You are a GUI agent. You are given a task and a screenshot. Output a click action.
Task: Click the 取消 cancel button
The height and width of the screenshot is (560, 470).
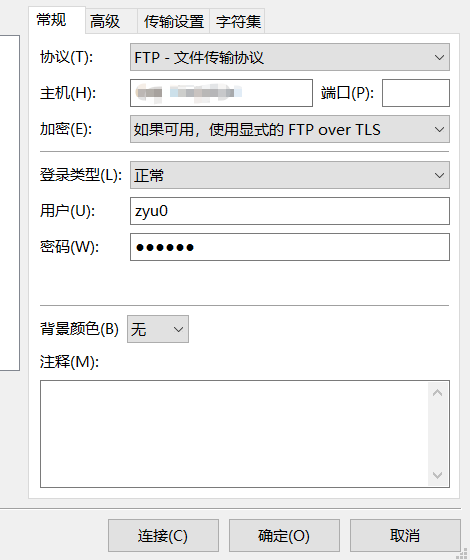click(405, 535)
